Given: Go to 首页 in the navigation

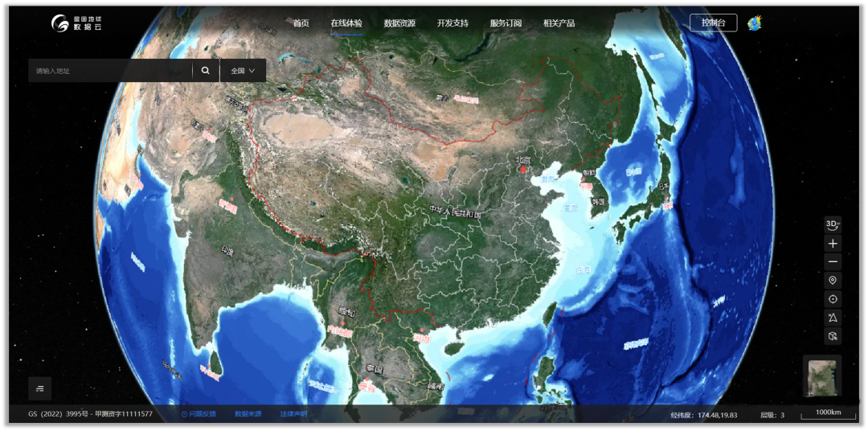Looking at the screenshot, I should pyautogui.click(x=301, y=23).
